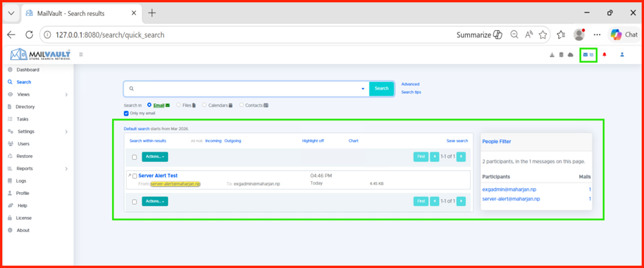644x268 pixels.
Task: Open the search box dropdown arrow
Action: (363, 89)
